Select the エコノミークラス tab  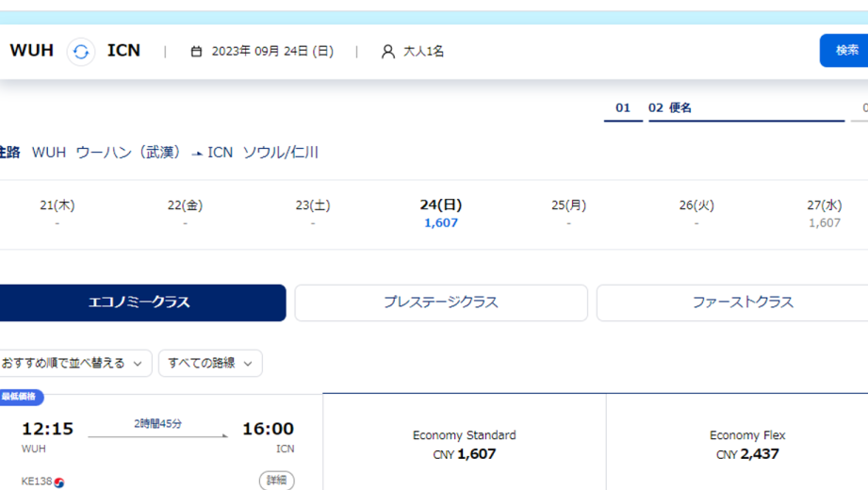tap(141, 302)
